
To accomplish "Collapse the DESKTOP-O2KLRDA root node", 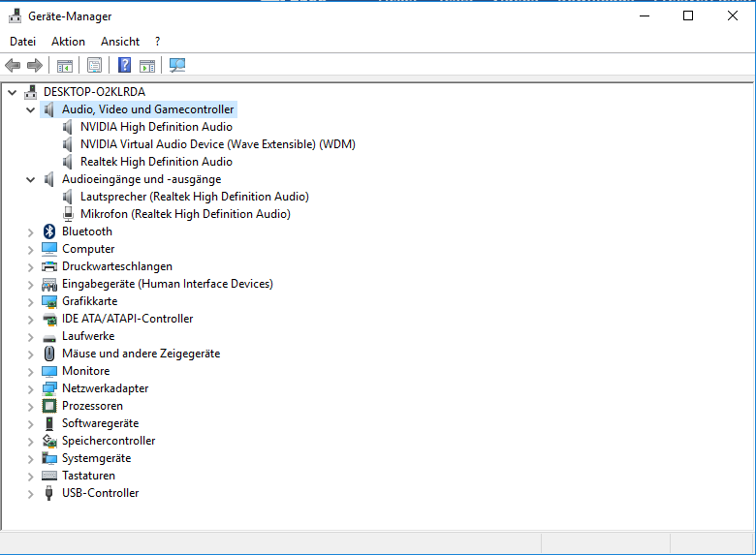I will pos(12,92).
